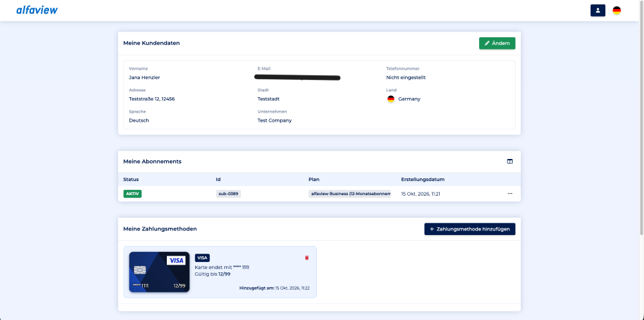Click the Ändern edit button

tap(497, 43)
